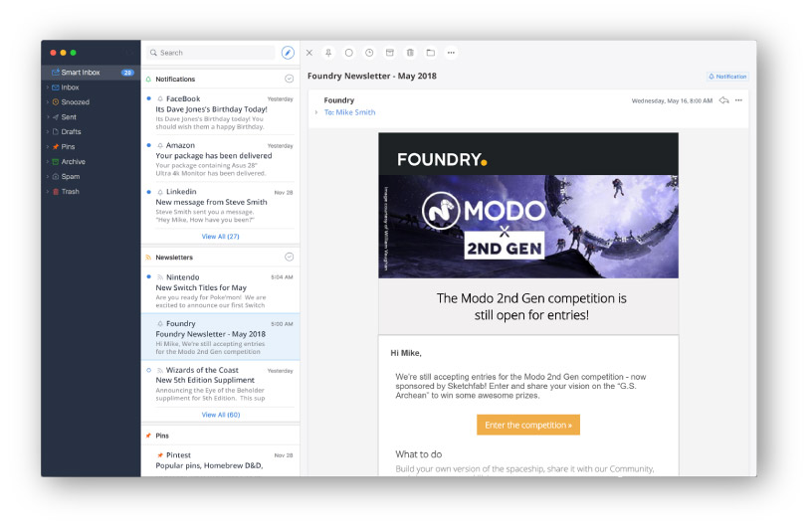This screenshot has width=812, height=527.
Task: Compose a new email with pencil icon
Action: [288, 53]
